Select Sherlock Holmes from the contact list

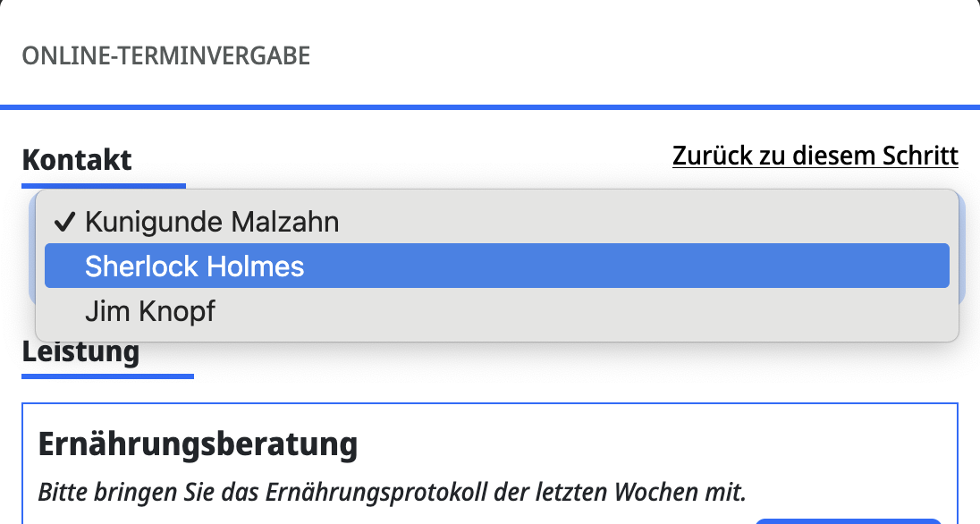195,266
